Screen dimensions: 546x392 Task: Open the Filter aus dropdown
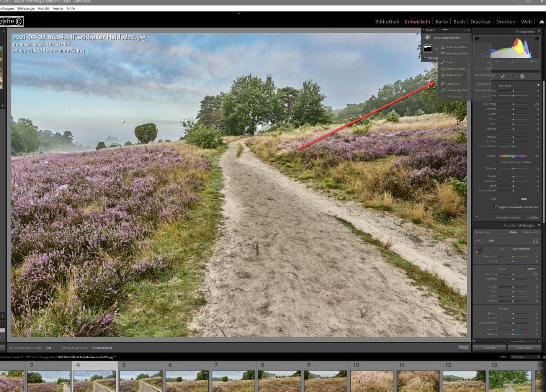(525, 357)
